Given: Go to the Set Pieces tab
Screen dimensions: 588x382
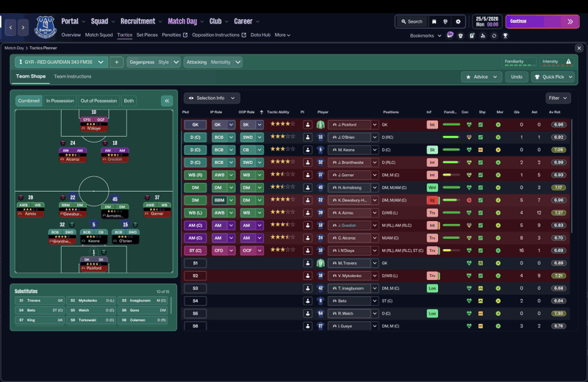Looking at the screenshot, I should click(x=147, y=35).
